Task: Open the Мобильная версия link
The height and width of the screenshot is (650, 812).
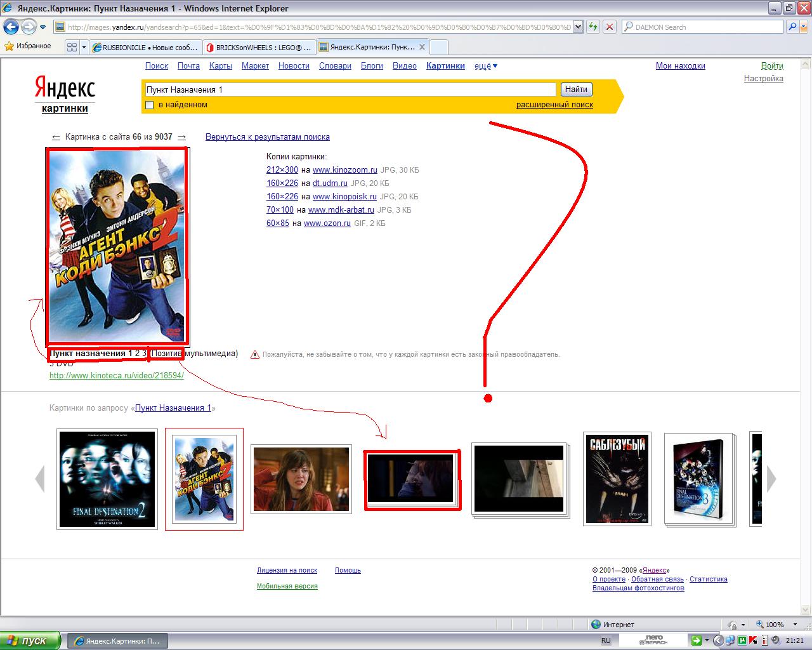Action: click(287, 587)
